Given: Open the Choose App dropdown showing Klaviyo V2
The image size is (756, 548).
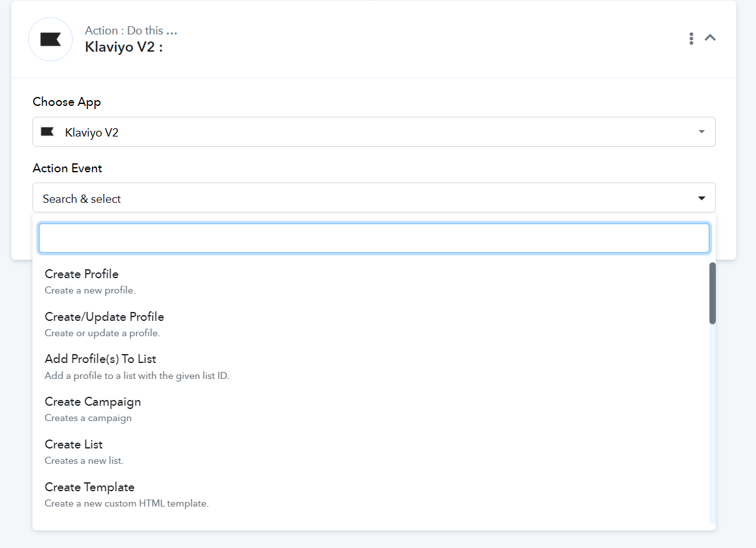Looking at the screenshot, I should pos(374,131).
